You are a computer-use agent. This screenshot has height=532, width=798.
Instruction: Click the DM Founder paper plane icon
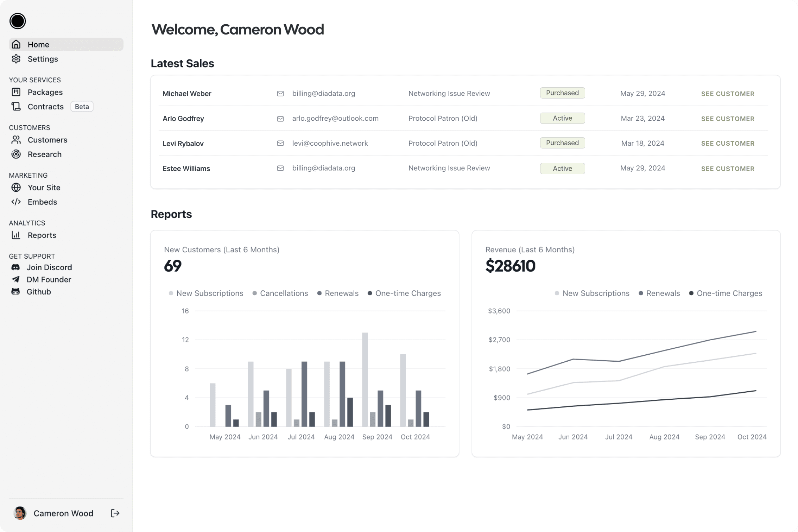(x=15, y=279)
